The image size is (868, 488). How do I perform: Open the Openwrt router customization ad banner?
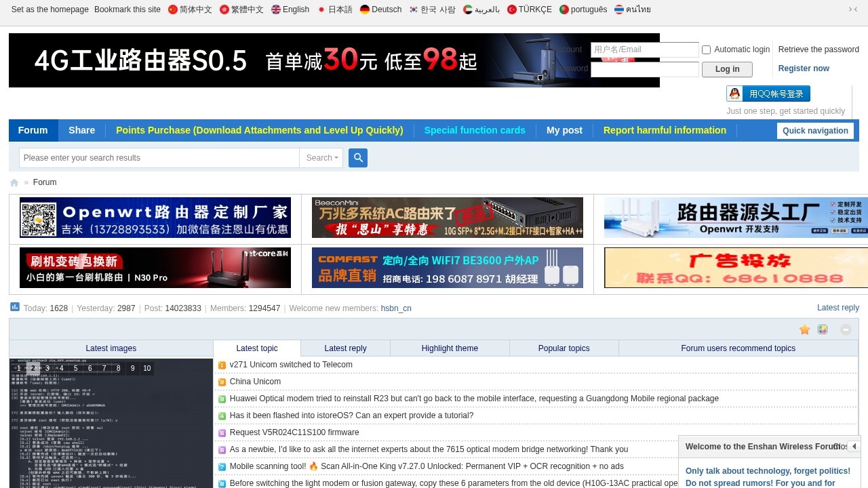click(x=155, y=218)
